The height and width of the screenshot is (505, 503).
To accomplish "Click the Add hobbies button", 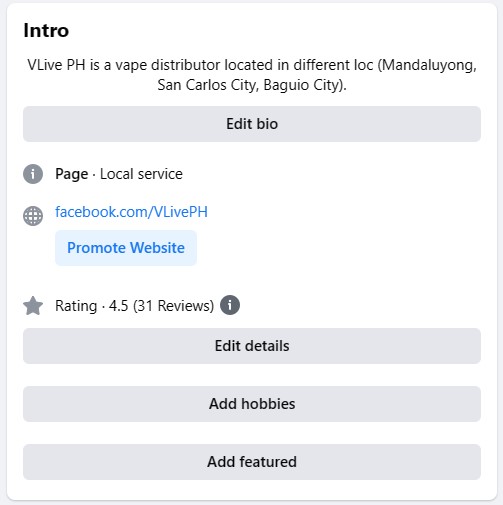I will point(252,404).
